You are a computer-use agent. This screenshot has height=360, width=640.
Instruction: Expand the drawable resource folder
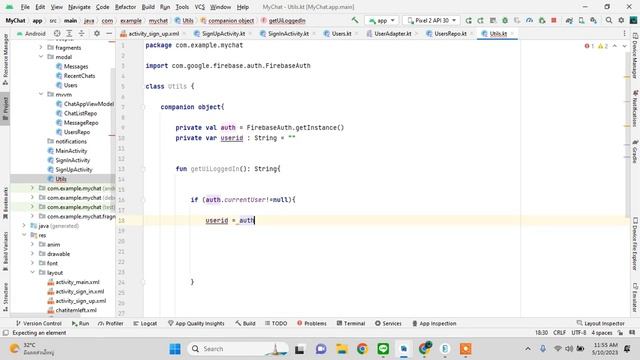[x=32, y=254]
